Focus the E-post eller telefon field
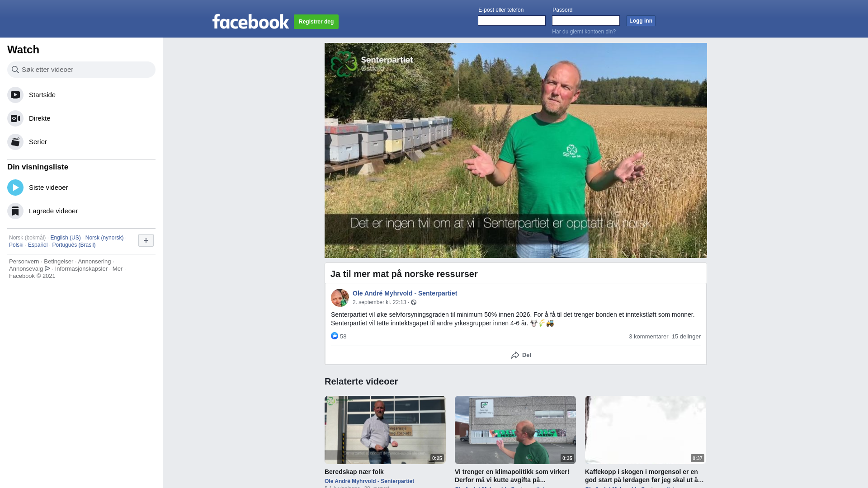The image size is (868, 488). tap(512, 21)
